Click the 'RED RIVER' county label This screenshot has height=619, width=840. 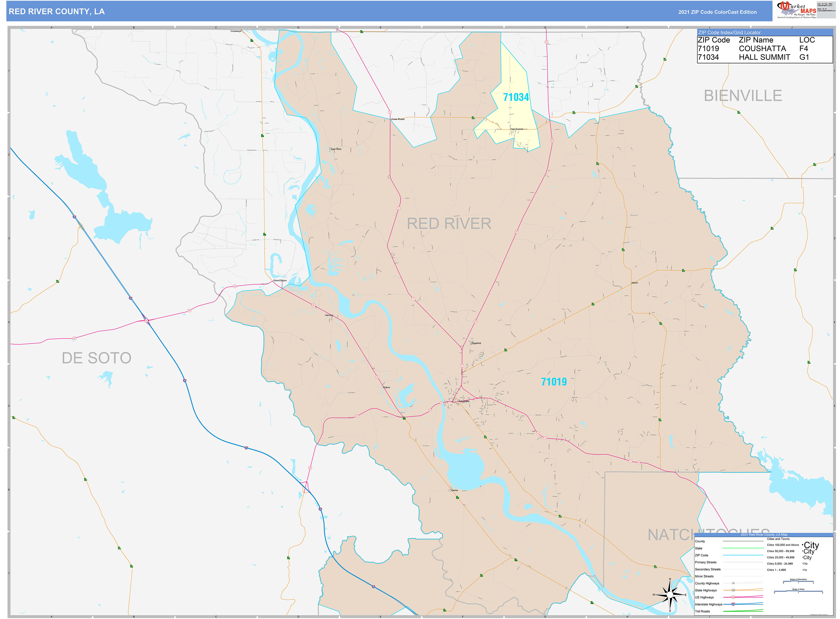pyautogui.click(x=449, y=224)
